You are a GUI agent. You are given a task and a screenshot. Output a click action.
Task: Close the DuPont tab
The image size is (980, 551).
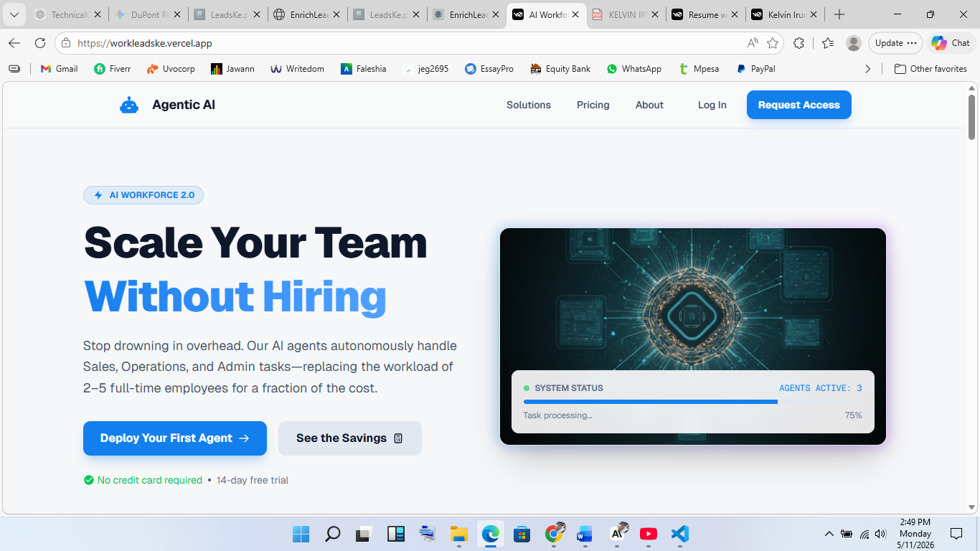pos(177,14)
